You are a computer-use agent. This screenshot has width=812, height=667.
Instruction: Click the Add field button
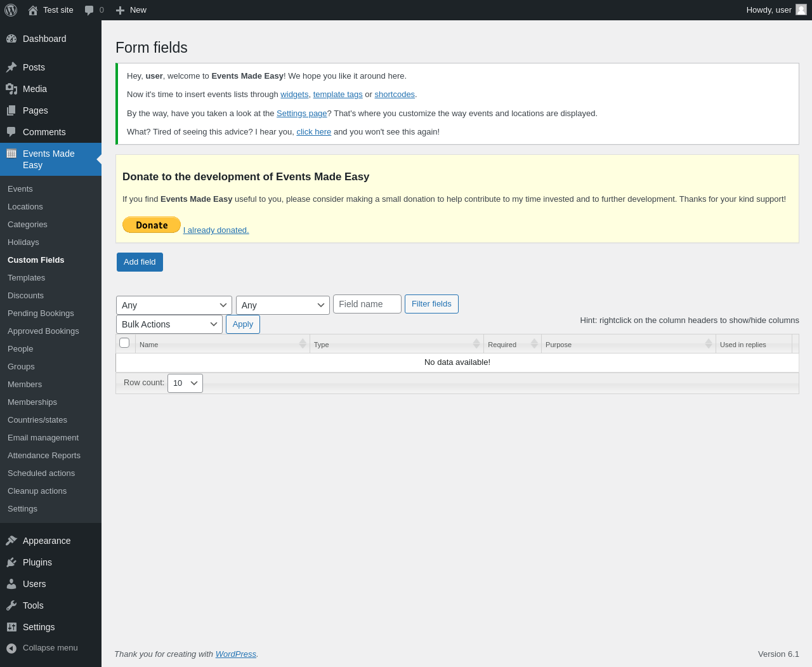tap(140, 262)
